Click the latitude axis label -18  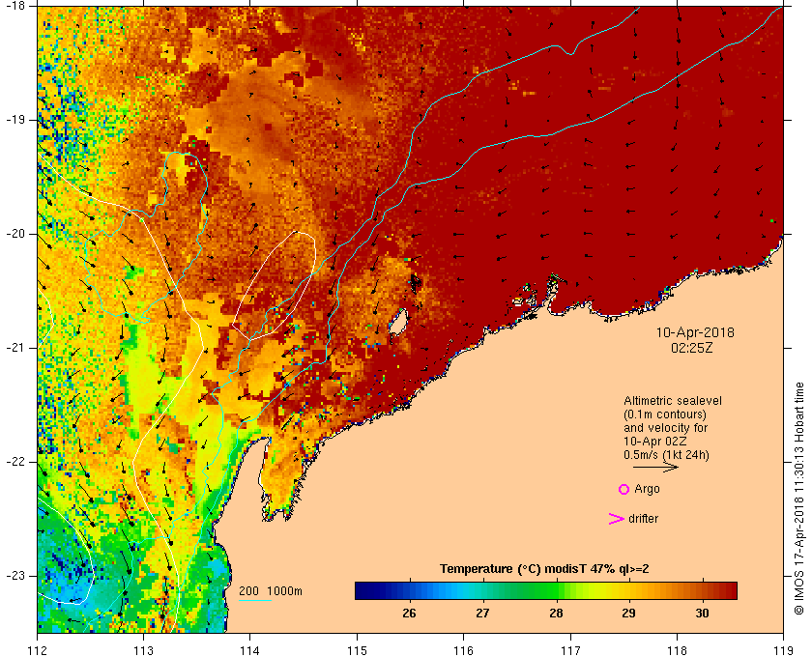click(15, 6)
